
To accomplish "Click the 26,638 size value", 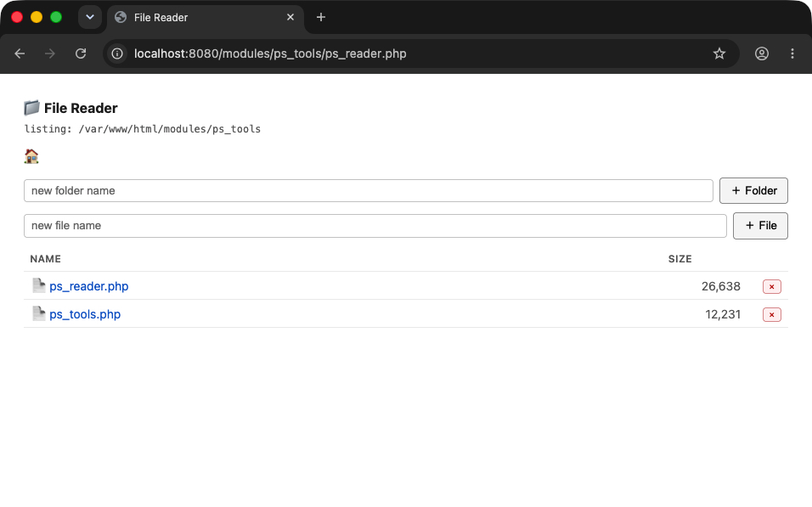I will [721, 286].
